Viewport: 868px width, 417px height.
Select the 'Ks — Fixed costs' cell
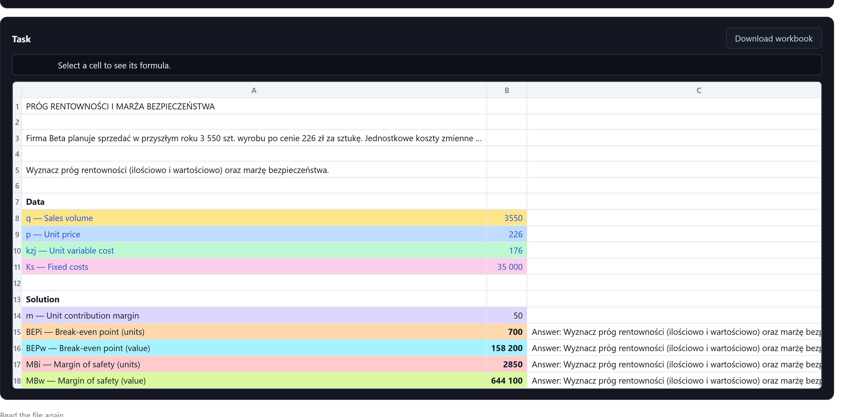point(254,267)
